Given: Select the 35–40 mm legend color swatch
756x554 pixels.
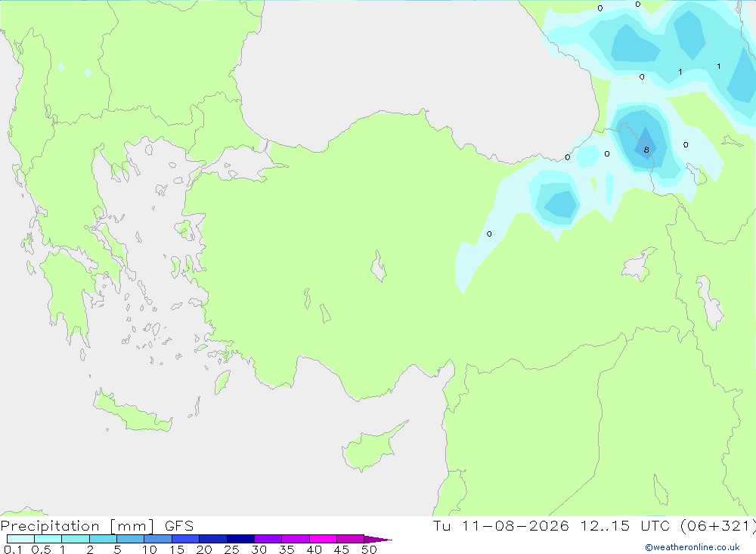Looking at the screenshot, I should click(296, 539).
